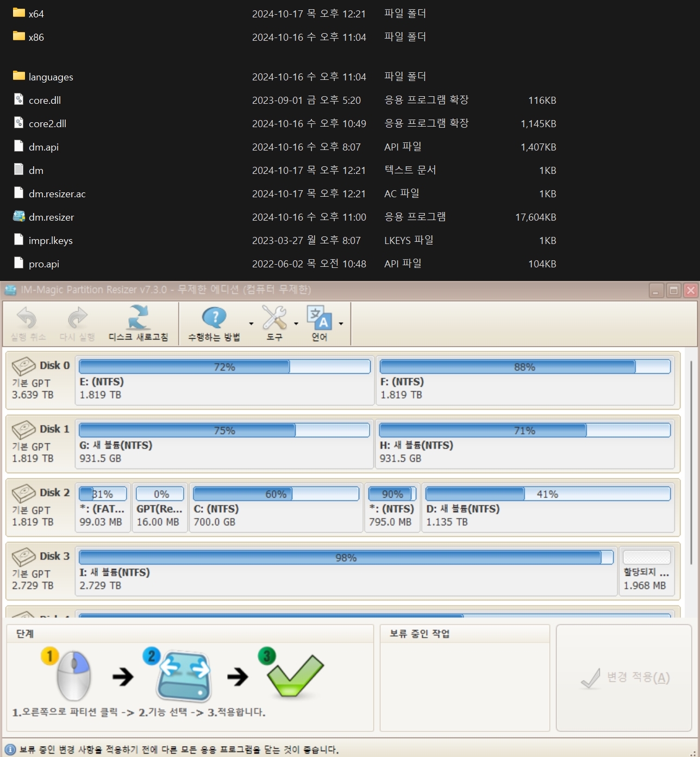The image size is (700, 757).
Task: Select the 1.968 MB unallocated (할당되지) space
Action: 647,571
